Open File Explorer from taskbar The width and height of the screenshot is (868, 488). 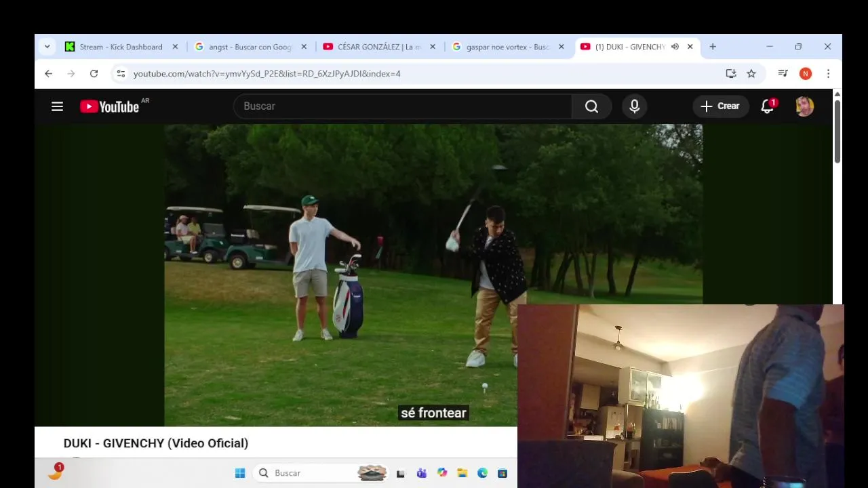[462, 473]
